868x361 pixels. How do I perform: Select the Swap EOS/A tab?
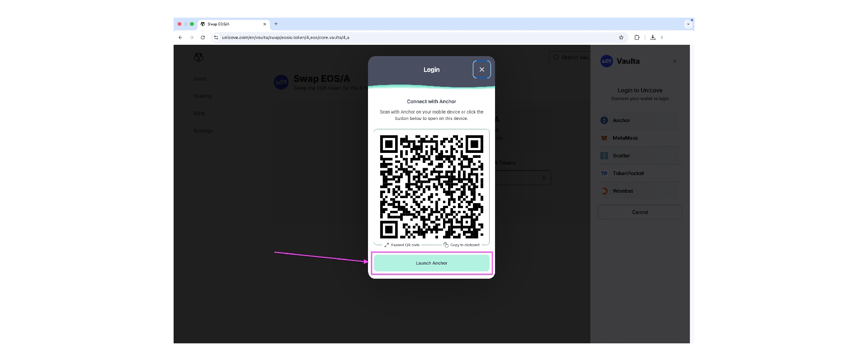click(234, 24)
